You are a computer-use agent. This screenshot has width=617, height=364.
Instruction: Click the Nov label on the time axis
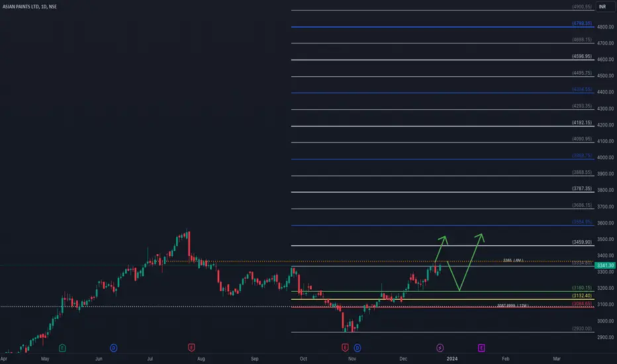click(352, 359)
